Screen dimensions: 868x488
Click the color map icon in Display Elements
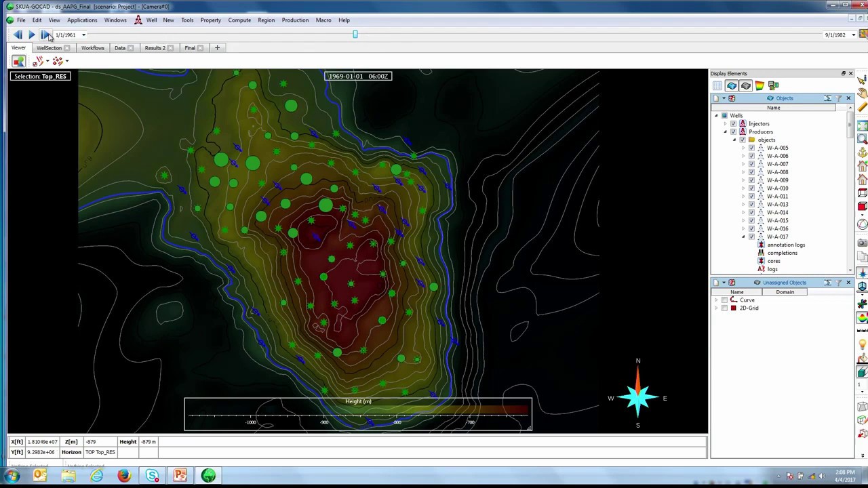click(x=759, y=86)
